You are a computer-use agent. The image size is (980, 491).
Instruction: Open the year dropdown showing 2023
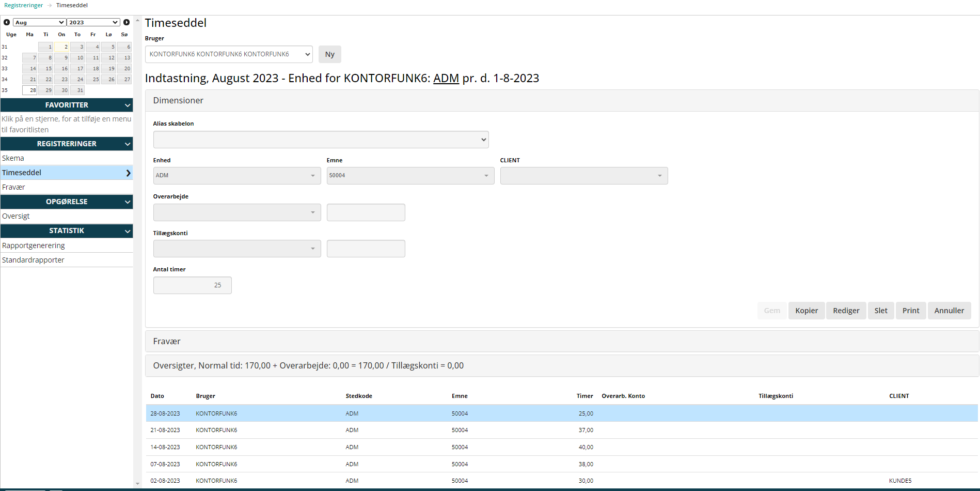pyautogui.click(x=93, y=22)
